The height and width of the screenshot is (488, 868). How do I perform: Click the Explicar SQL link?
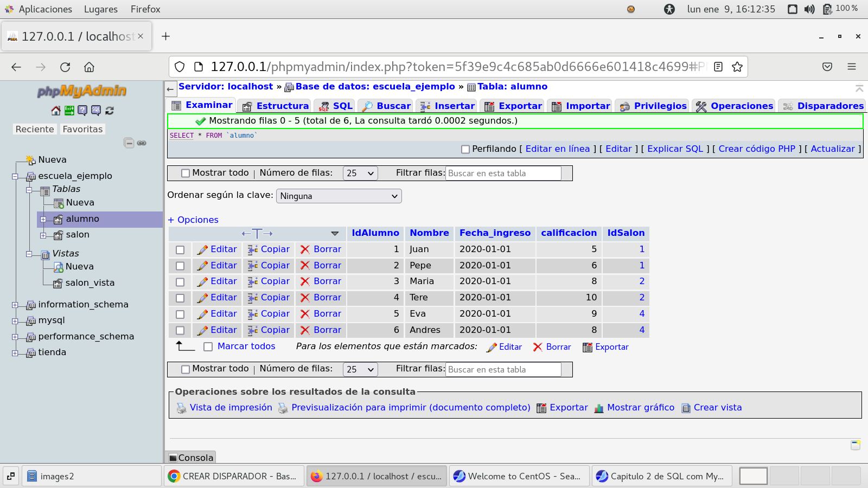tap(675, 149)
